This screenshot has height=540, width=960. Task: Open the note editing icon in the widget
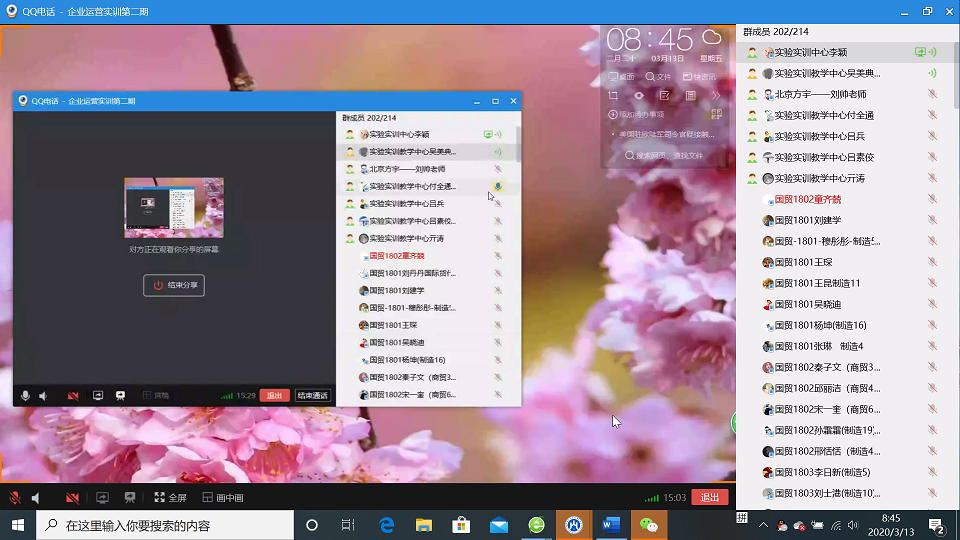[x=664, y=96]
